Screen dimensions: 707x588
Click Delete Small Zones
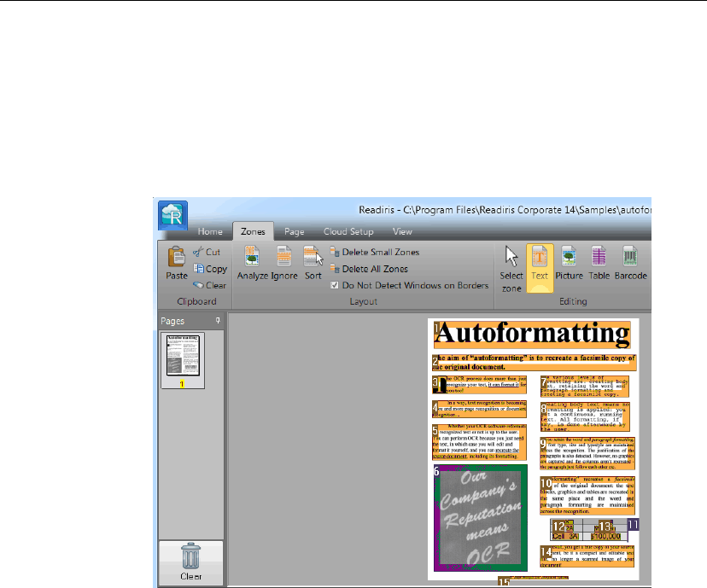click(x=375, y=252)
